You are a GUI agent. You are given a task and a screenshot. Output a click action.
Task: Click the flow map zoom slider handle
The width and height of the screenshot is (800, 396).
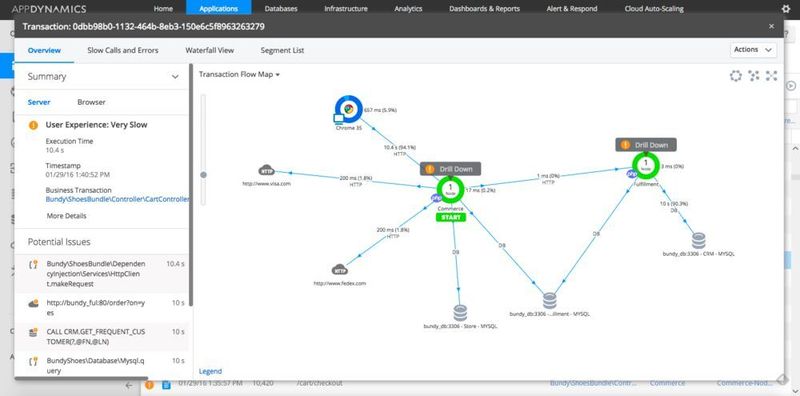204,175
